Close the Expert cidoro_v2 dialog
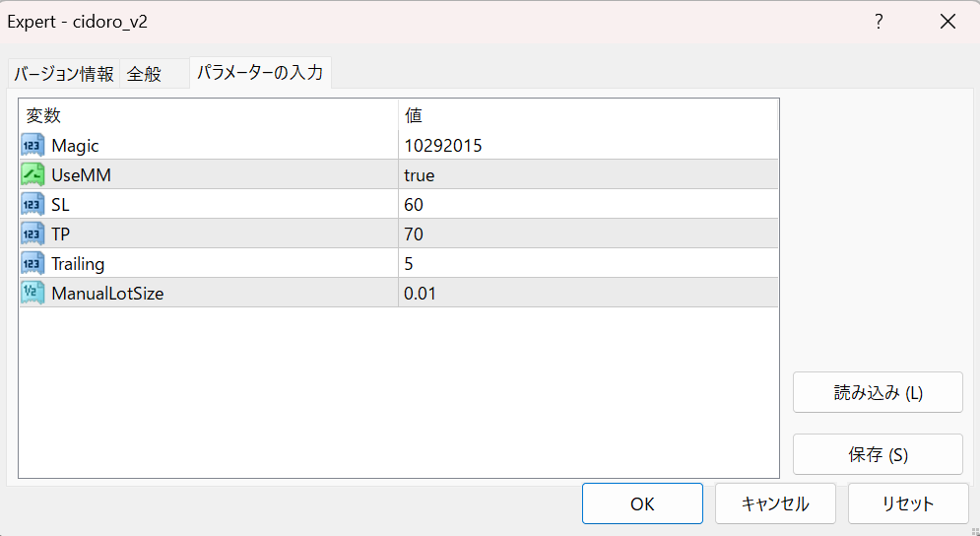This screenshot has height=536, width=980. pyautogui.click(x=947, y=22)
